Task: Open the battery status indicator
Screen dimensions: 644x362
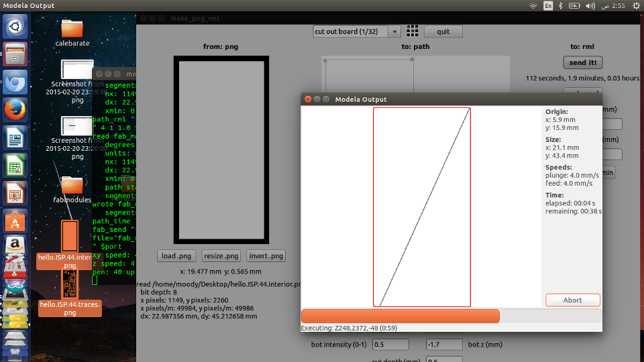Action: [x=574, y=6]
